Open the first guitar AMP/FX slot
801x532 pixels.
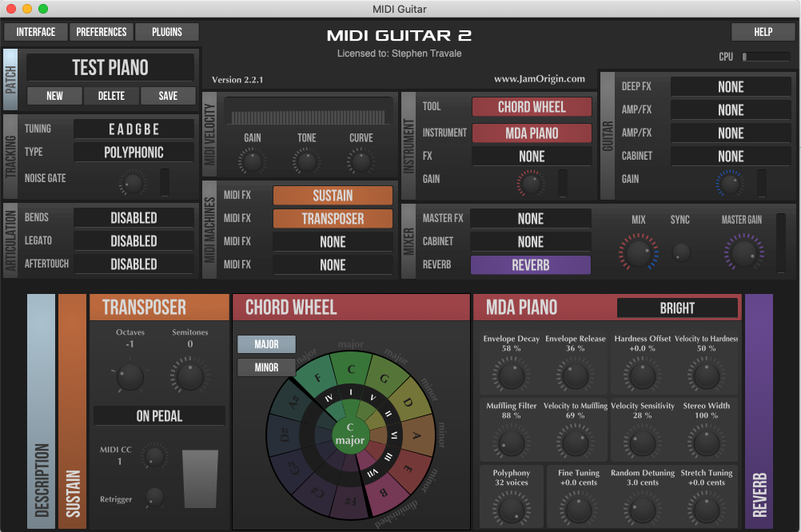[x=731, y=109]
